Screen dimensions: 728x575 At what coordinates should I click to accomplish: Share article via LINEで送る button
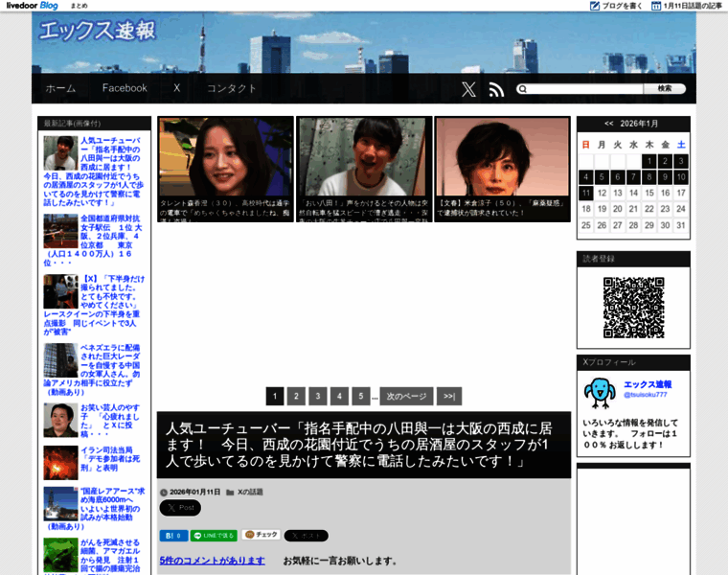tap(214, 536)
